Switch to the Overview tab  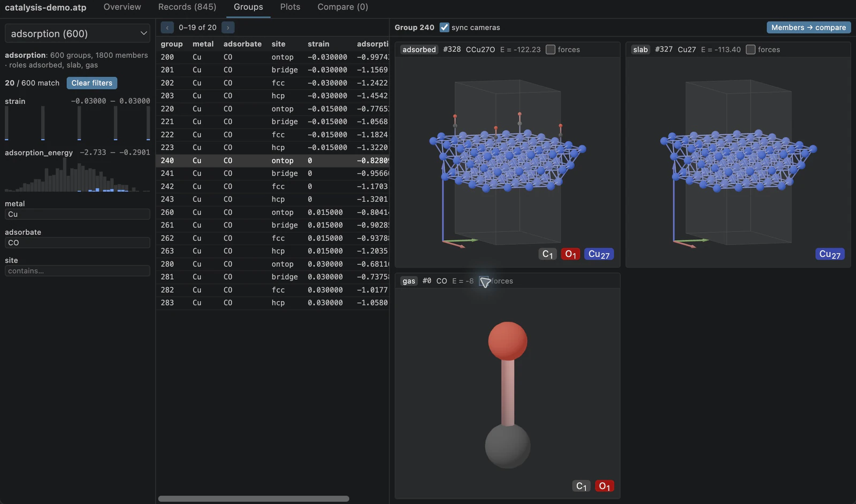click(x=122, y=7)
